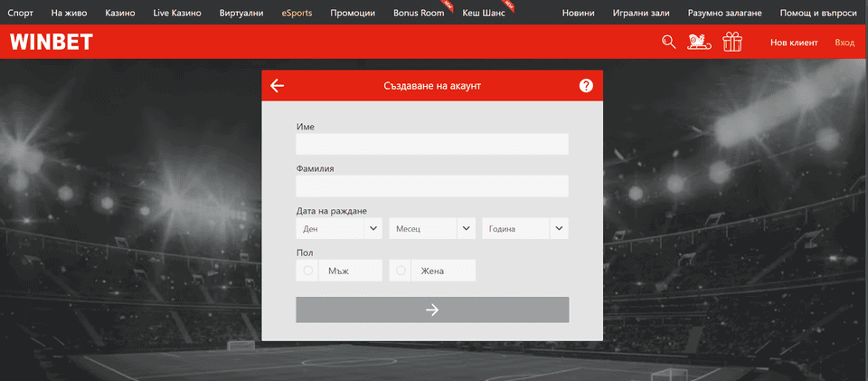This screenshot has width=868, height=381.
Task: Select the Мъж radio option
Action: 339,271
